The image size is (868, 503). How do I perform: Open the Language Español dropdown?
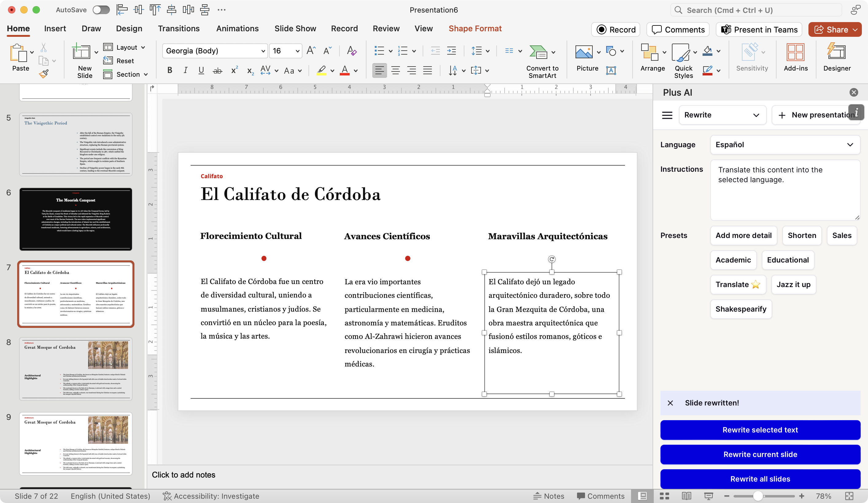pyautogui.click(x=785, y=144)
